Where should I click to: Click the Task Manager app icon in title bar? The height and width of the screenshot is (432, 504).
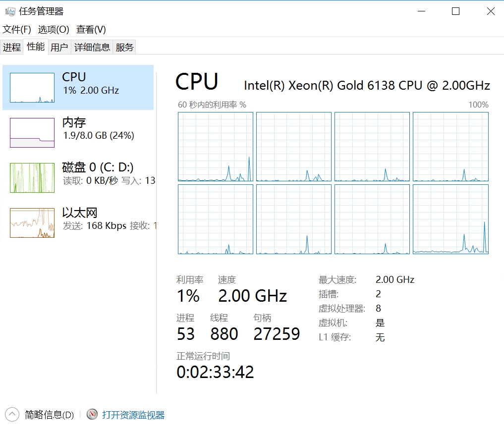click(x=10, y=11)
